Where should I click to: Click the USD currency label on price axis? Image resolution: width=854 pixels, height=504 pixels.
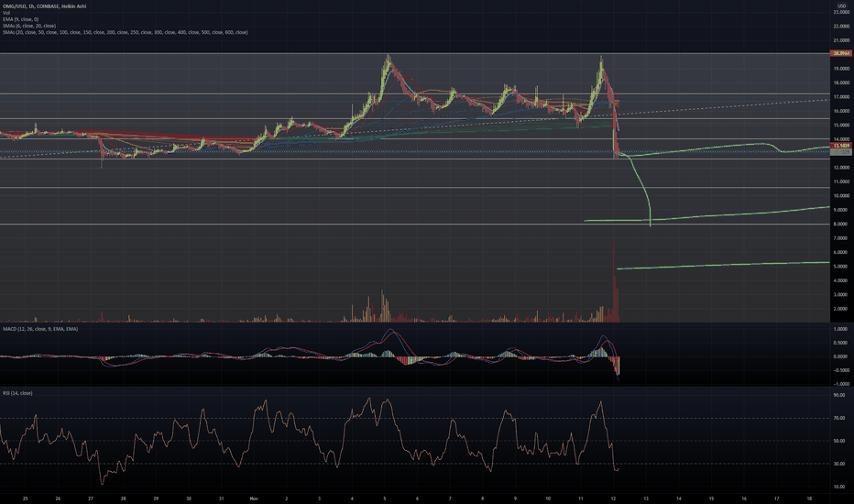pyautogui.click(x=841, y=5)
